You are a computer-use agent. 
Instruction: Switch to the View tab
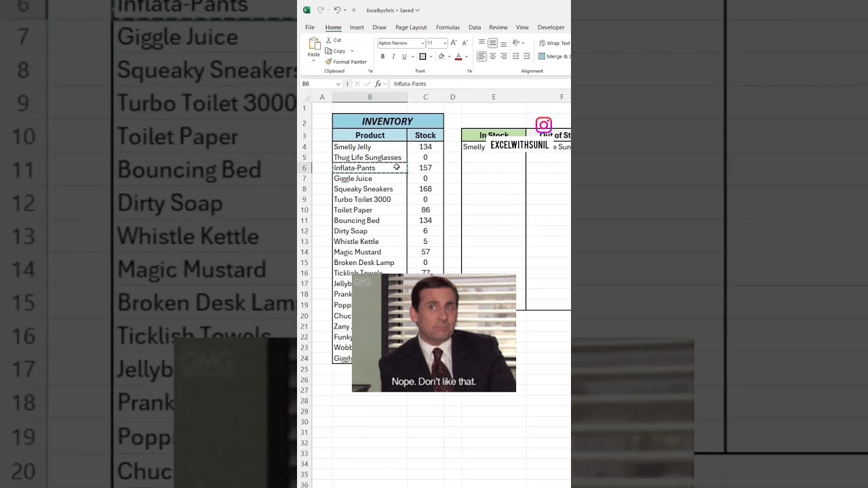coord(522,27)
